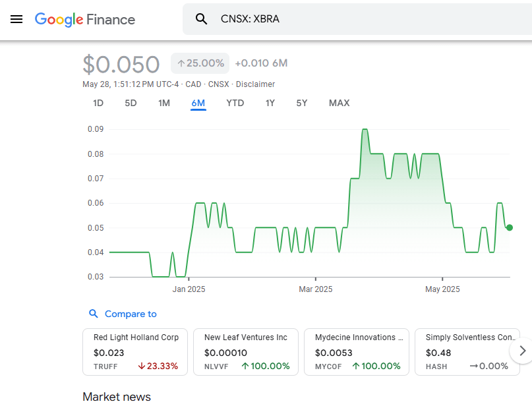The height and width of the screenshot is (410, 532).
Task: Select the MAX time range tab
Action: [339, 103]
